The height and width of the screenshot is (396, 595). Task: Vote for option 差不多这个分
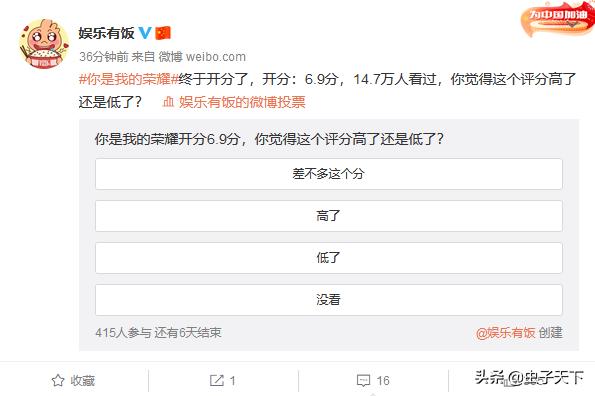pyautogui.click(x=329, y=174)
